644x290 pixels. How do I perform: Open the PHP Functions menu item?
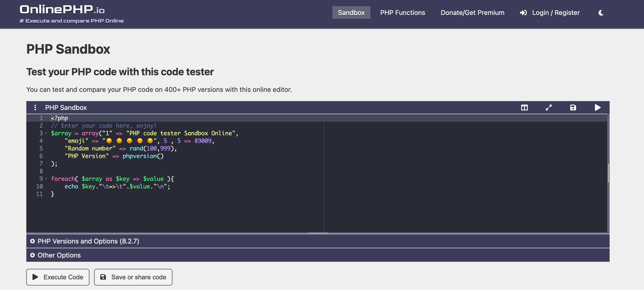tap(403, 12)
